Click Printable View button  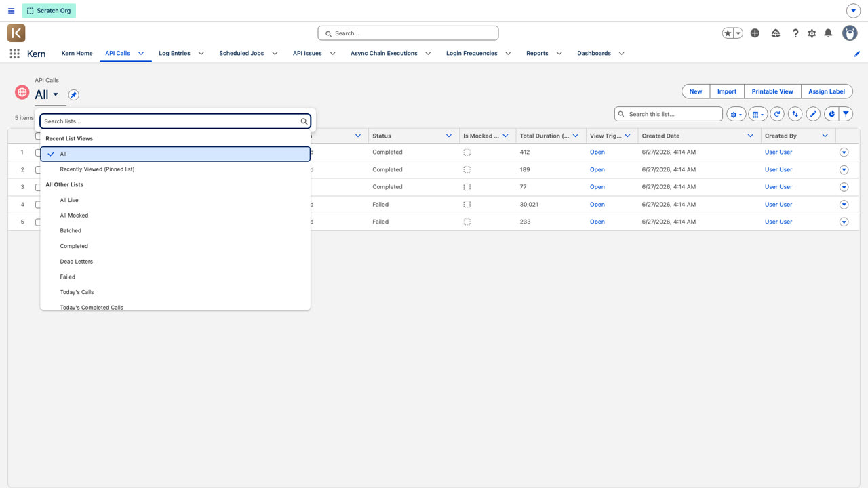[x=772, y=91]
